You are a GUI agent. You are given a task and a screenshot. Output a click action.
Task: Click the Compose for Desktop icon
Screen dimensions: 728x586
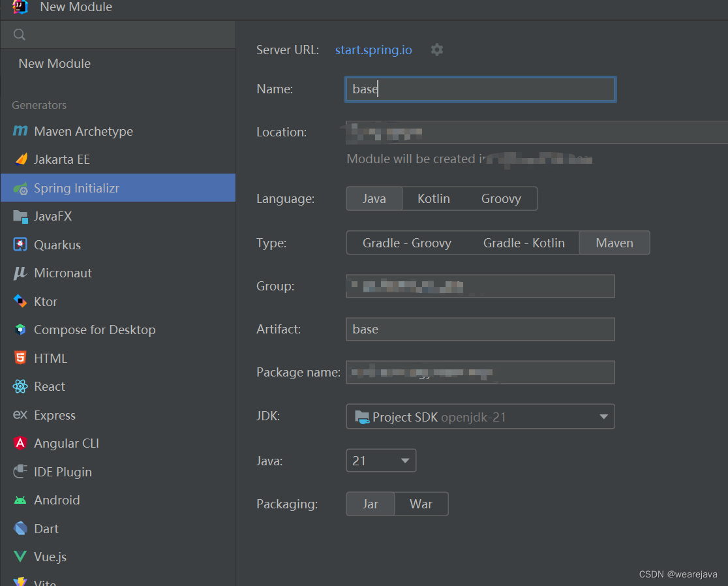click(20, 330)
